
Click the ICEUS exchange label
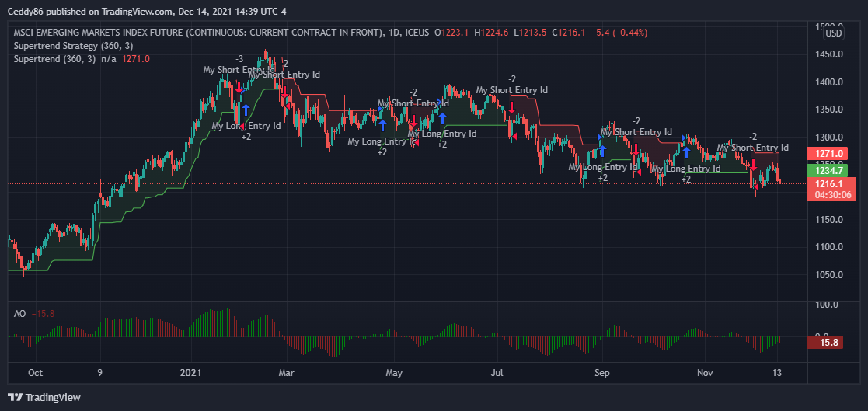[x=417, y=33]
